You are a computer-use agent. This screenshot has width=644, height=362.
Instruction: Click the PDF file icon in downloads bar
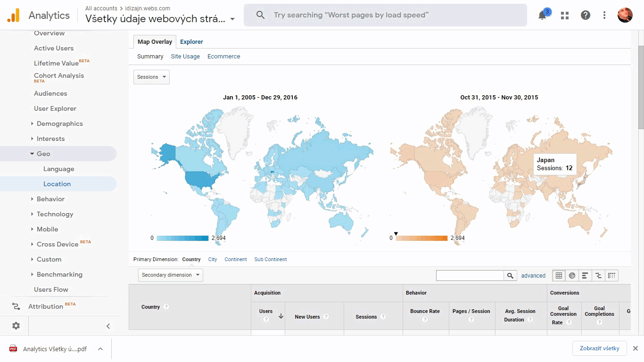pyautogui.click(x=13, y=349)
